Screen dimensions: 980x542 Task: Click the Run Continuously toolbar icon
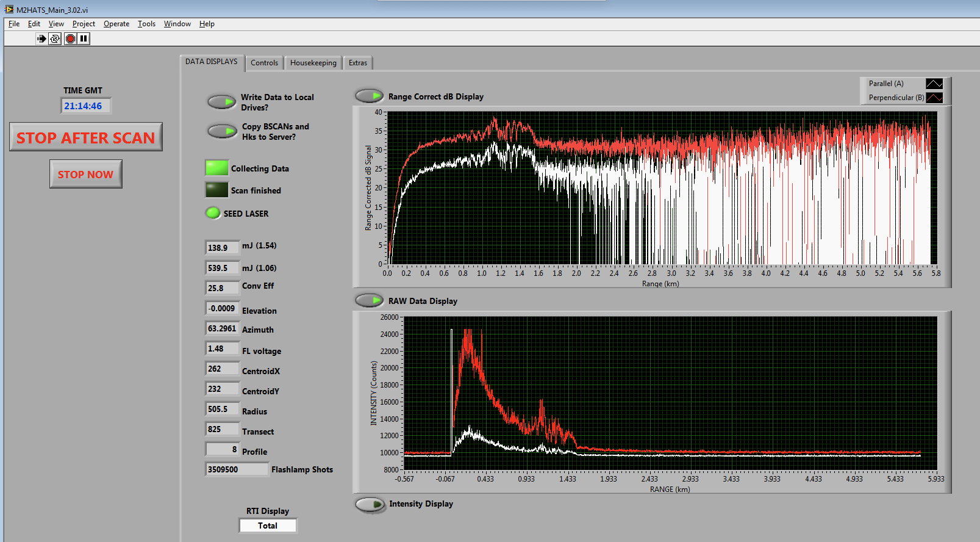(55, 38)
